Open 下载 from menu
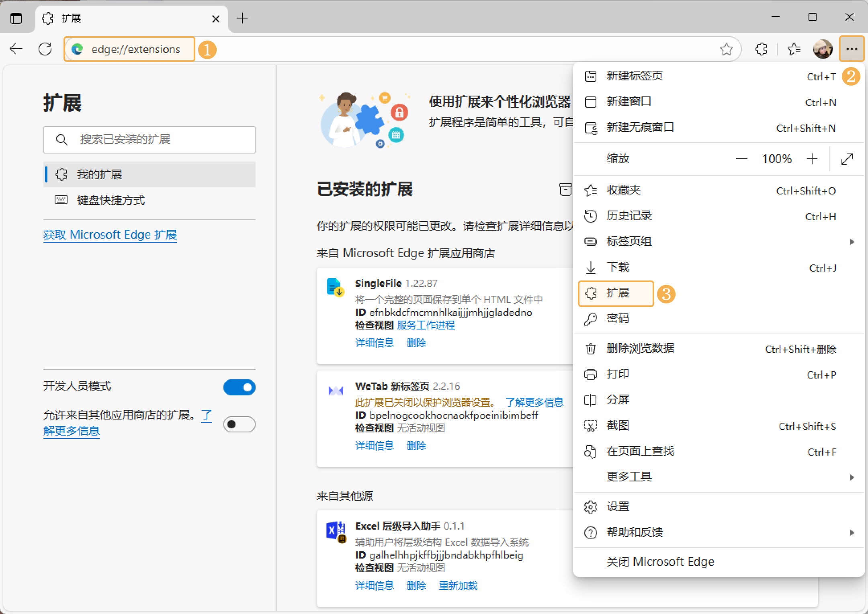The width and height of the screenshot is (868, 614). [x=719, y=268]
